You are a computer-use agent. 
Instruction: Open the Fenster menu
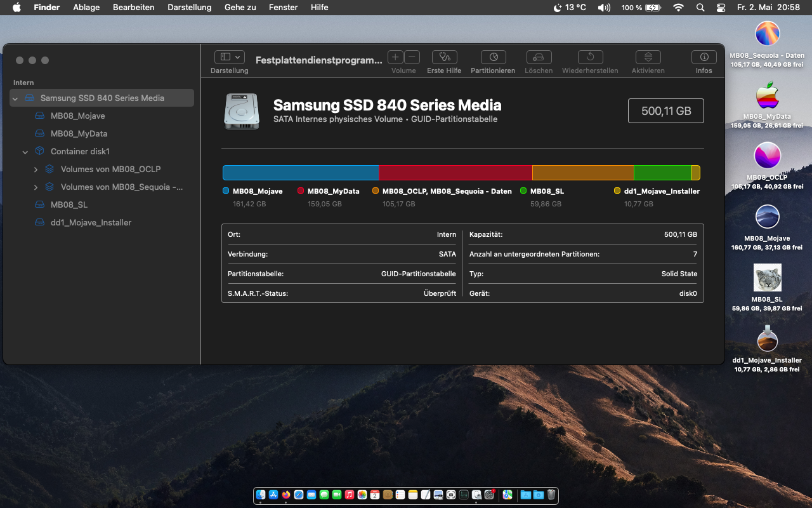[283, 8]
